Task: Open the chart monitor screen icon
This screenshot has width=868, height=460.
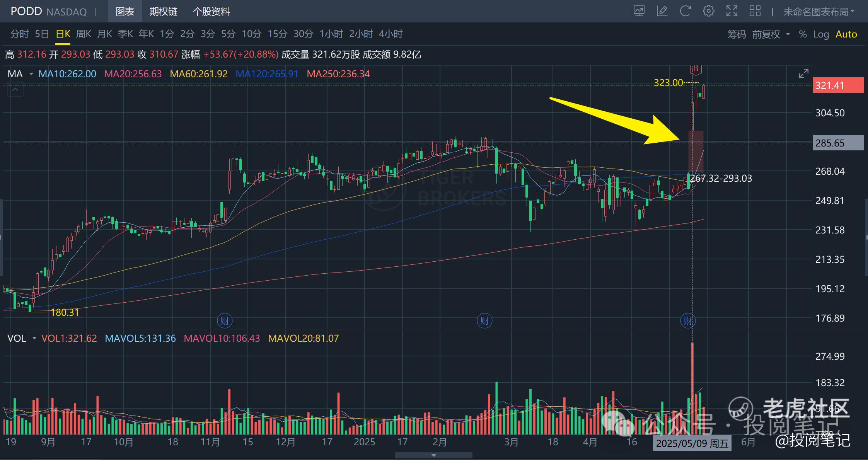Action: pyautogui.click(x=639, y=11)
